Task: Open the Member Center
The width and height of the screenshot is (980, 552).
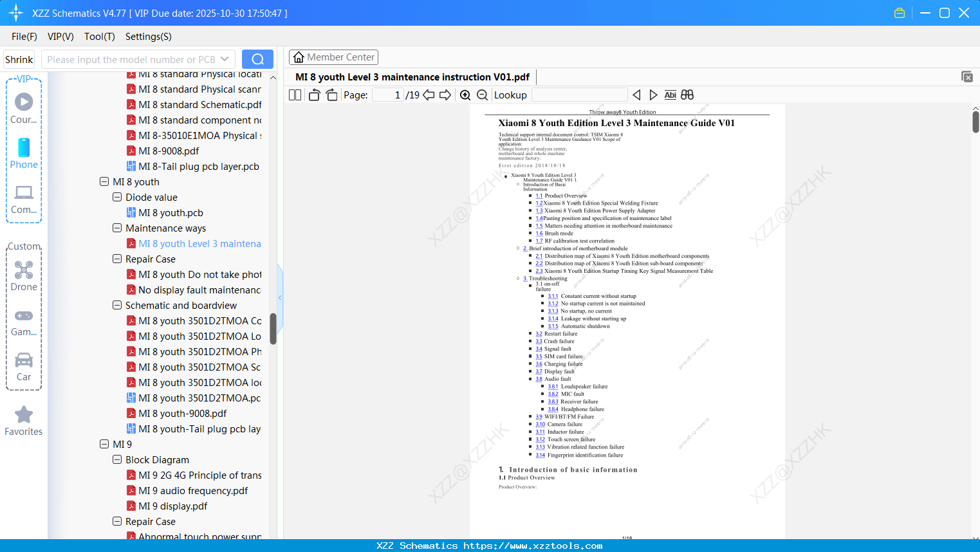Action: pos(333,57)
